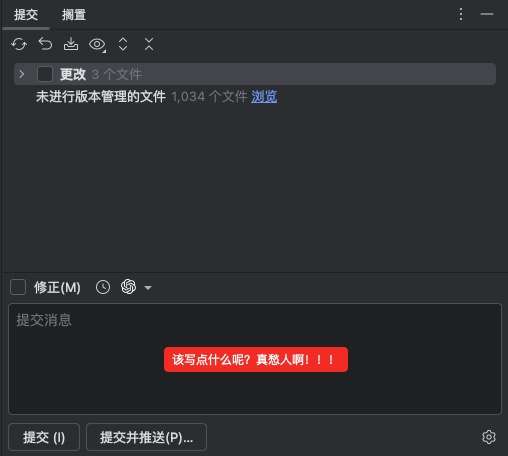The width and height of the screenshot is (508, 456).
Task: Click into the 提交消息 text area
Action: tap(255, 358)
